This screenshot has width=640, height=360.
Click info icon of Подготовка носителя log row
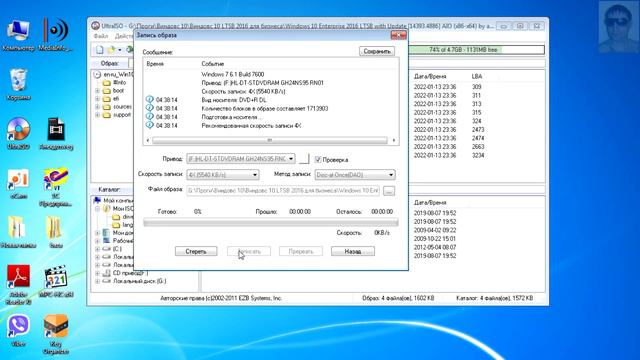(149, 117)
